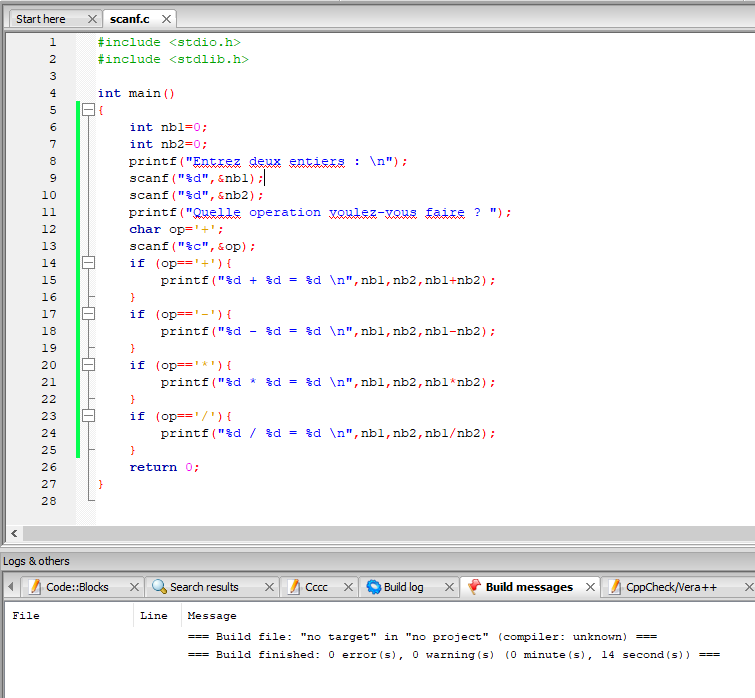Click the Build log gear icon

(x=373, y=587)
